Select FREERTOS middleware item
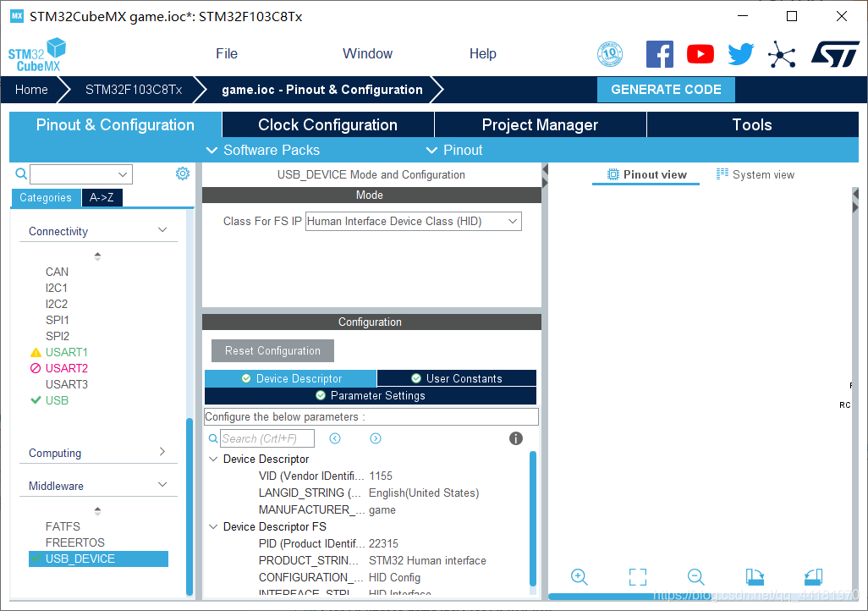868x611 pixels. pos(74,542)
